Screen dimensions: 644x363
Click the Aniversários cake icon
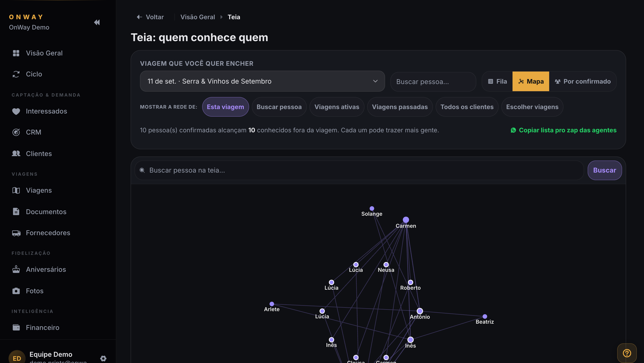click(x=16, y=269)
